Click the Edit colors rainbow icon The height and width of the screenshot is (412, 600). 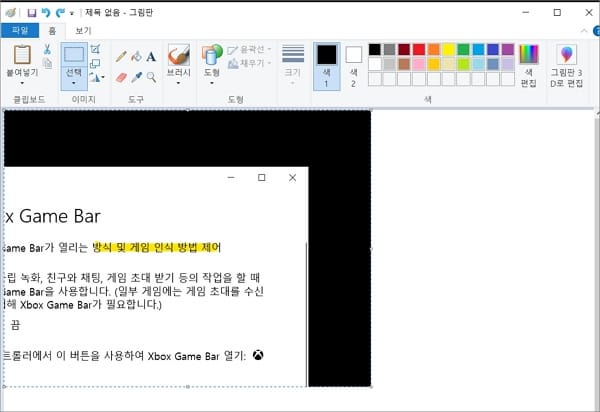pos(529,54)
